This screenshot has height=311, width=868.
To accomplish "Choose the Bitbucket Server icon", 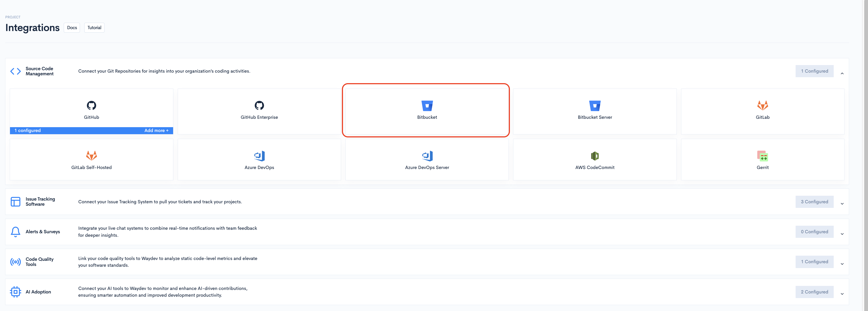I will coord(594,106).
